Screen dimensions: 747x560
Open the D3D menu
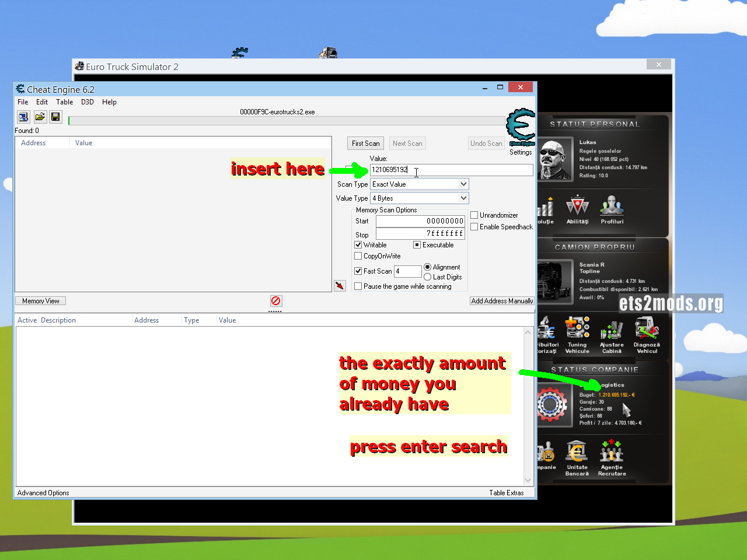click(x=88, y=102)
